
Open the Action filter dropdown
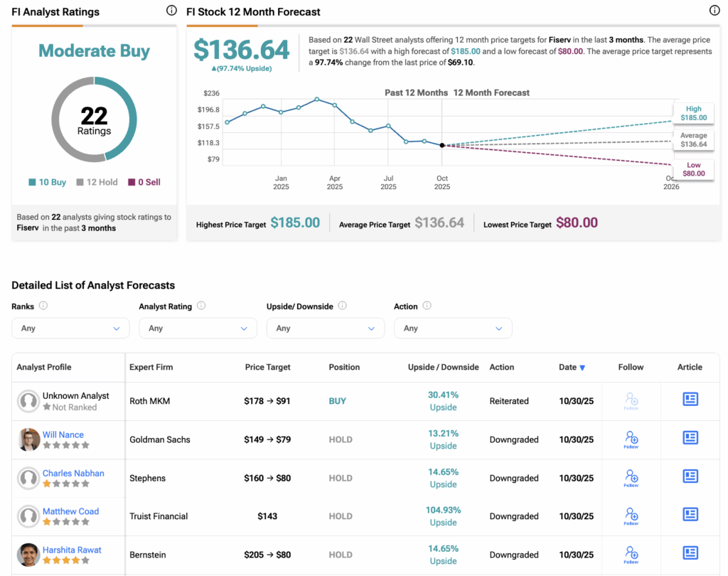[452, 329]
